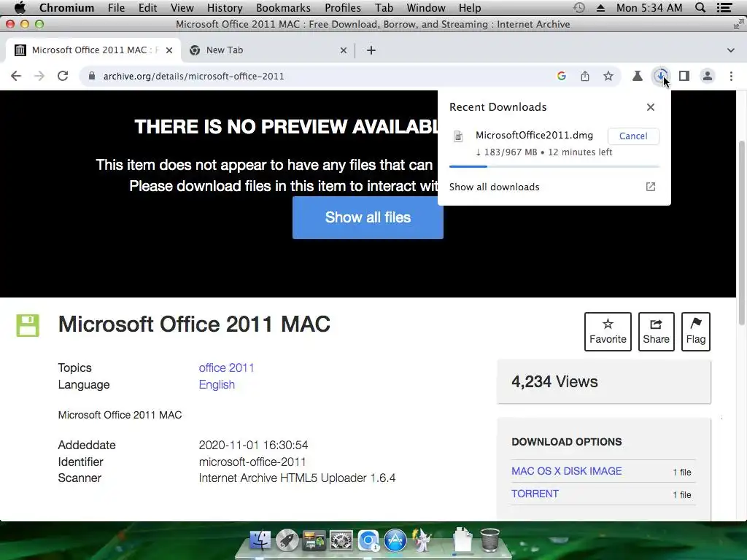Open the profile avatar menu
Image resolution: width=747 pixels, height=560 pixels.
(708, 76)
